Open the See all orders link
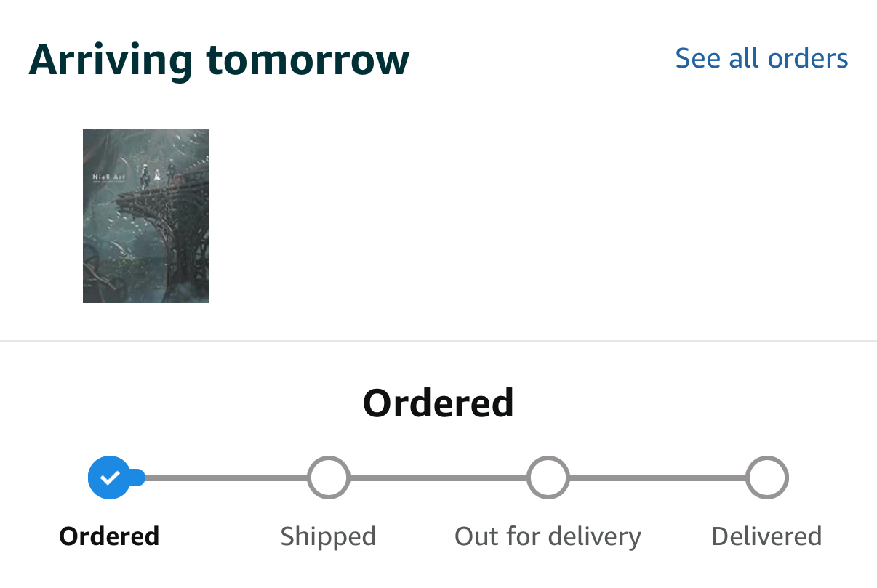Screen dimensions: 877x588 pos(761,58)
